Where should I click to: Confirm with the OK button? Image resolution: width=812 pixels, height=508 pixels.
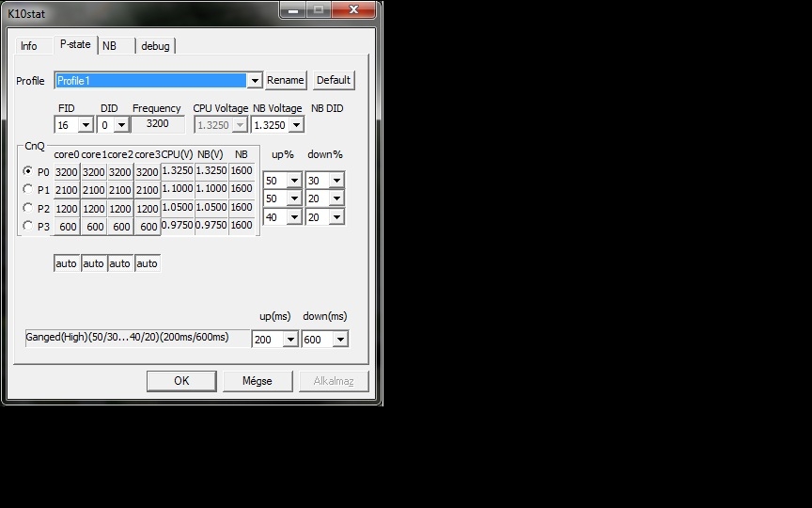181,381
